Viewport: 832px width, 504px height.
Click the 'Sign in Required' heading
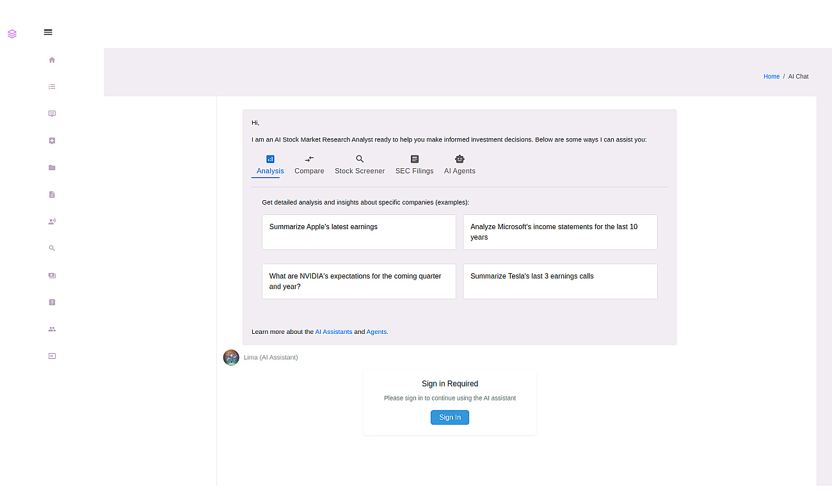(450, 384)
